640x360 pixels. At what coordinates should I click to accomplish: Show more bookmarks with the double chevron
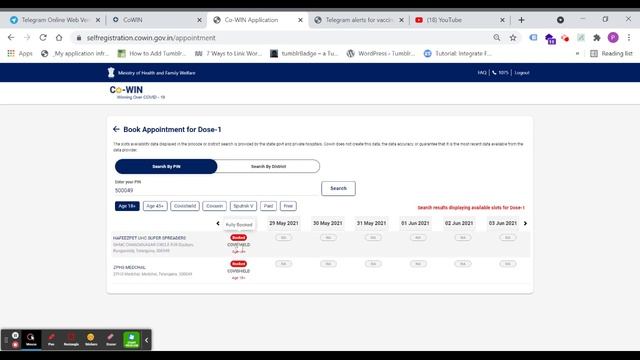click(577, 53)
